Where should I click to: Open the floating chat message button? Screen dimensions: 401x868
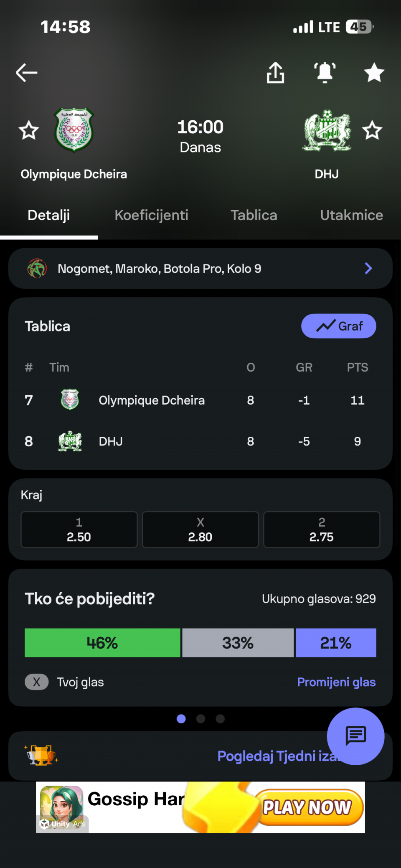coord(355,736)
